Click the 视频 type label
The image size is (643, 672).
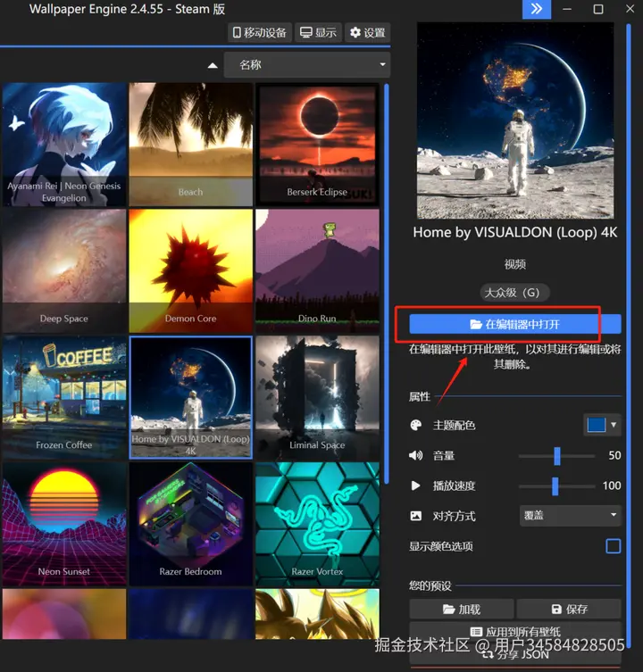[x=514, y=264]
